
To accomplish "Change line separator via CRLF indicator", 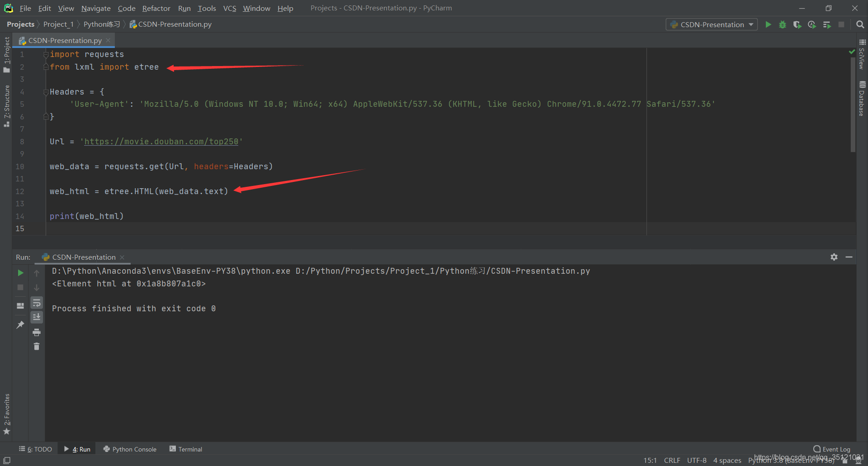I will (672, 460).
